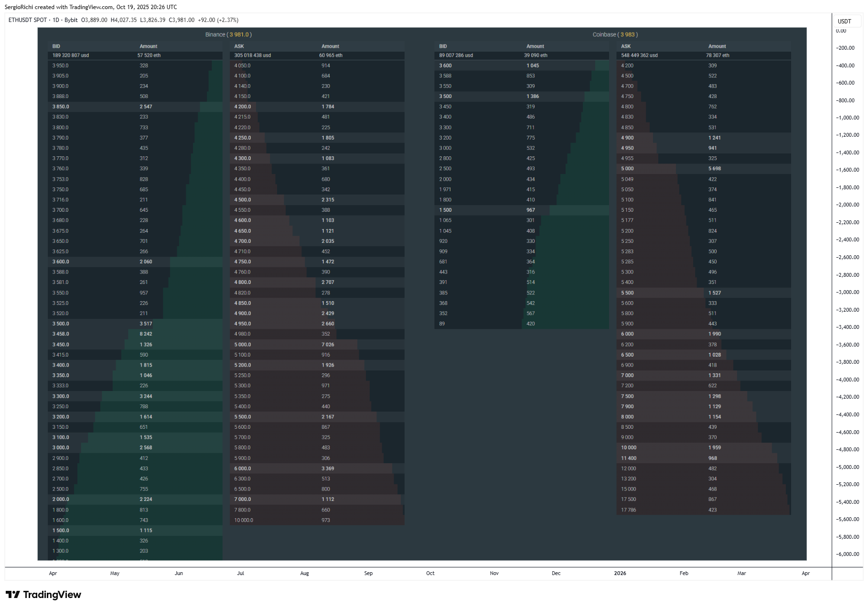Viewport: 868px width, 609px height.
Task: Select the amount 2 315 in Binance asks
Action: [328, 200]
